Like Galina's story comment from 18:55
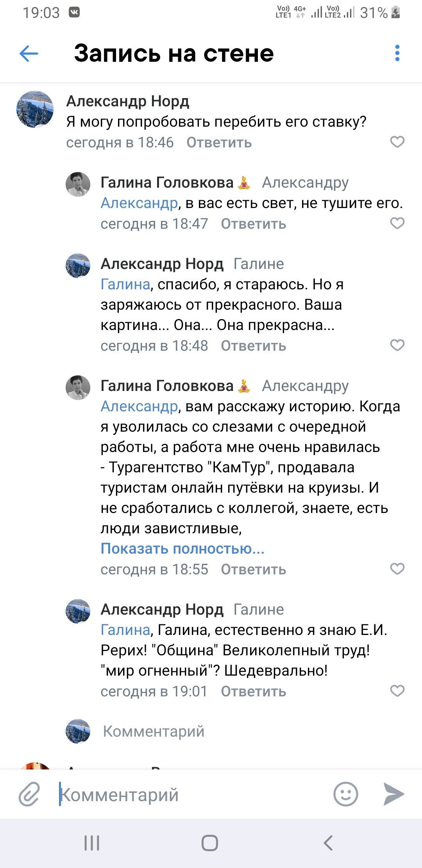 (397, 569)
